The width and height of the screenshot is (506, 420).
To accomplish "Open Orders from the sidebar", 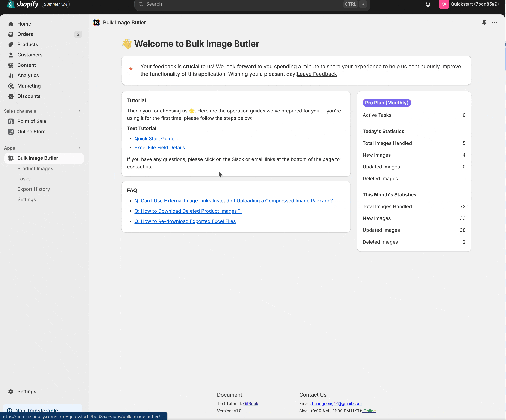I will tap(25, 34).
